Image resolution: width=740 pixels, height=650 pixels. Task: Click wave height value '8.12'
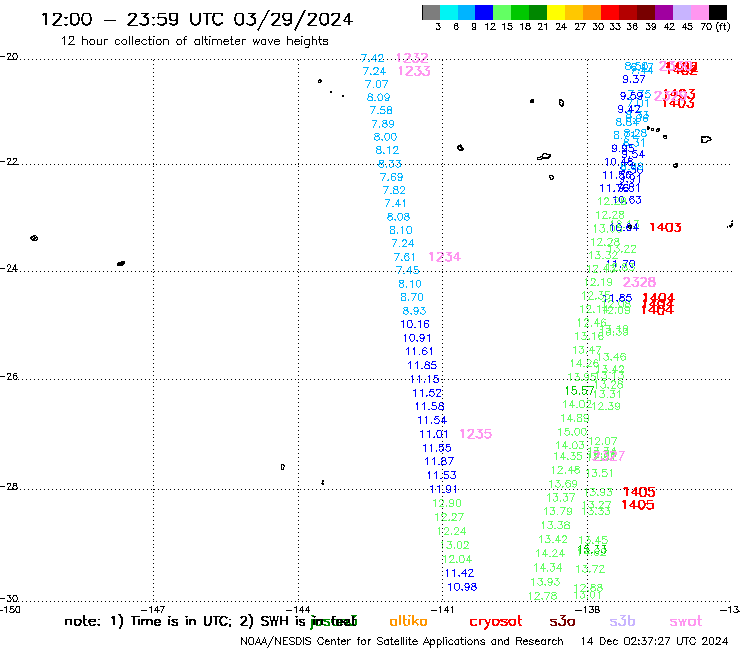[x=387, y=150]
